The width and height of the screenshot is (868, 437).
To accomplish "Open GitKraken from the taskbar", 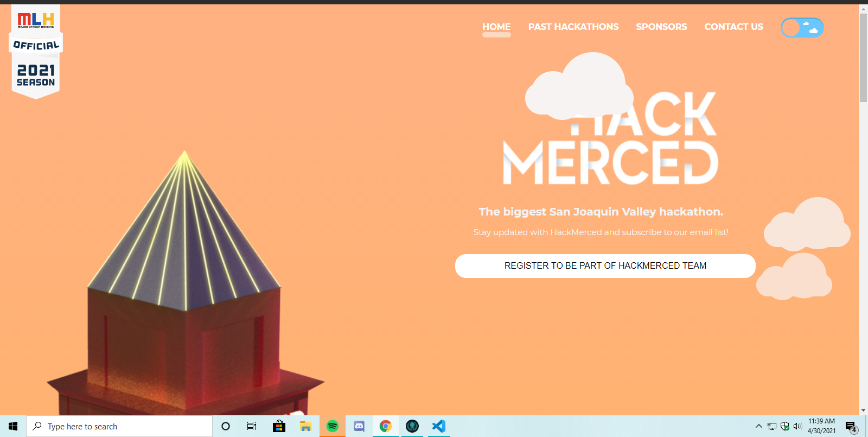I will tap(412, 426).
